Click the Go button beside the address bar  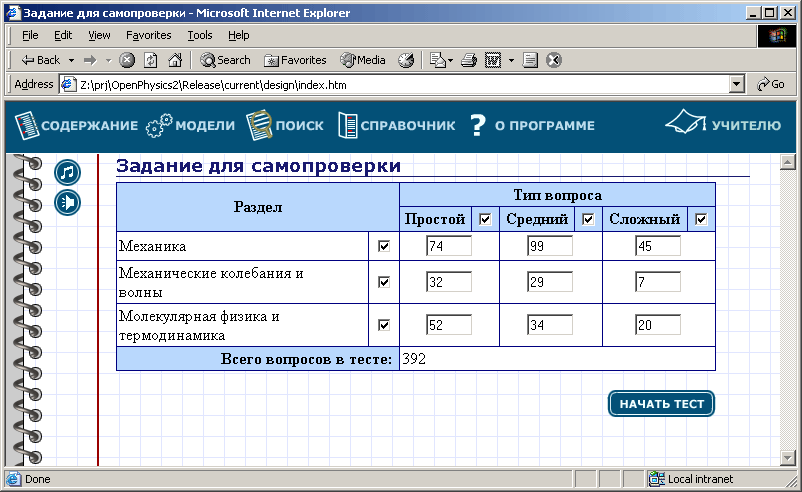[x=771, y=85]
